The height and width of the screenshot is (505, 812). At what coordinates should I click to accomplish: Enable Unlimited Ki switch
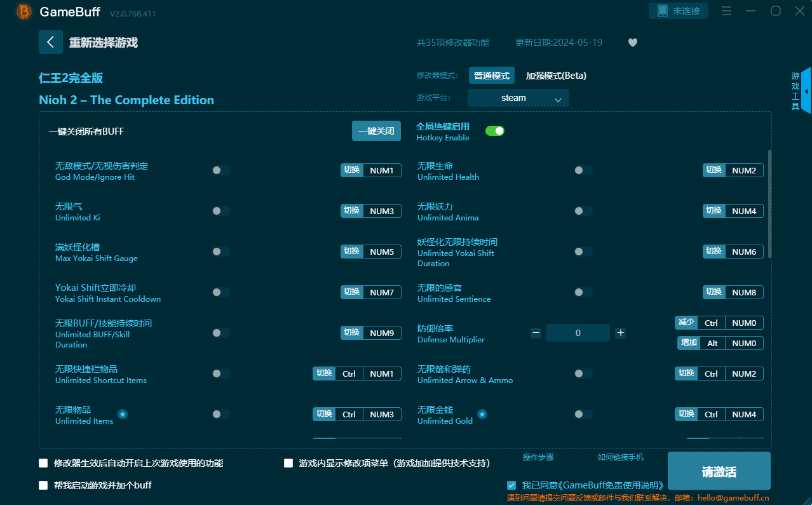click(221, 211)
